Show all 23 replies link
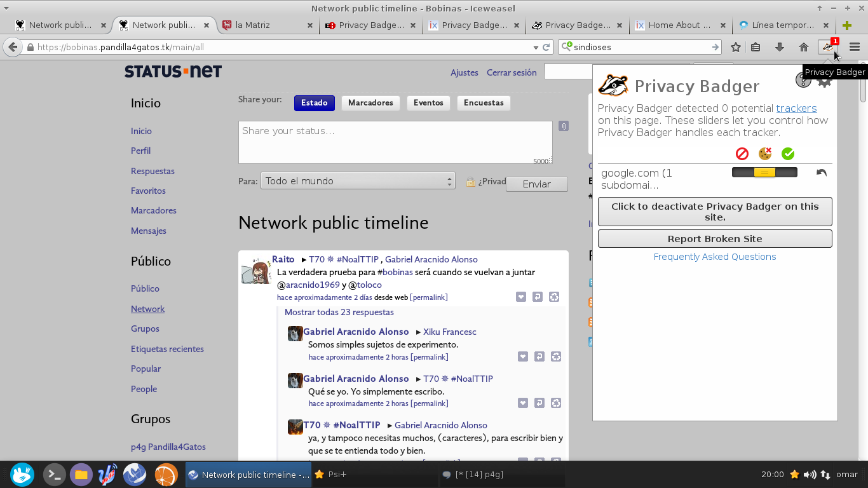This screenshot has height=488, width=868. (x=339, y=312)
